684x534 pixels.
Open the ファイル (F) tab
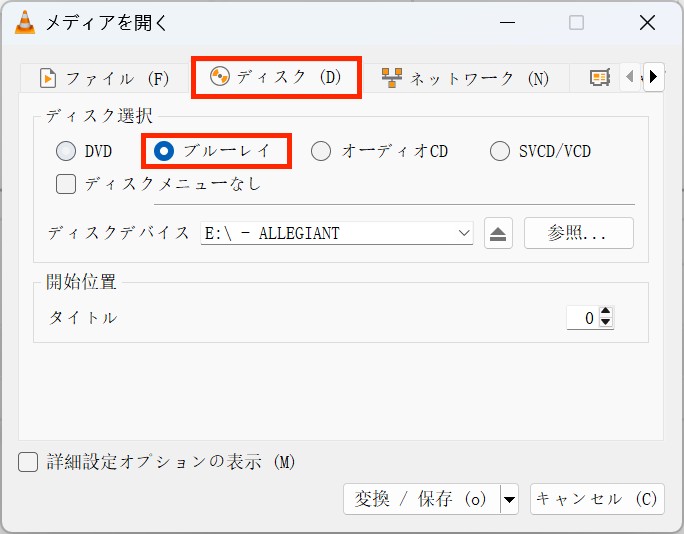tap(105, 79)
